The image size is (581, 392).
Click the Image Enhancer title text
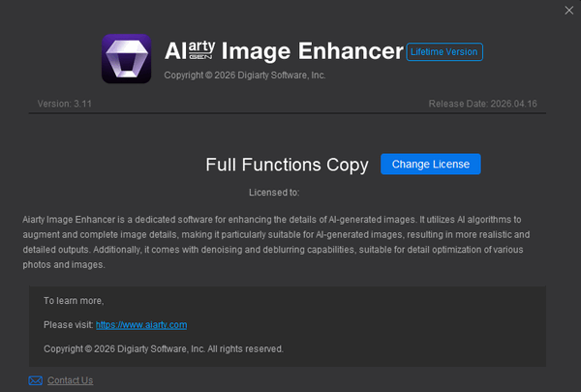coord(311,50)
